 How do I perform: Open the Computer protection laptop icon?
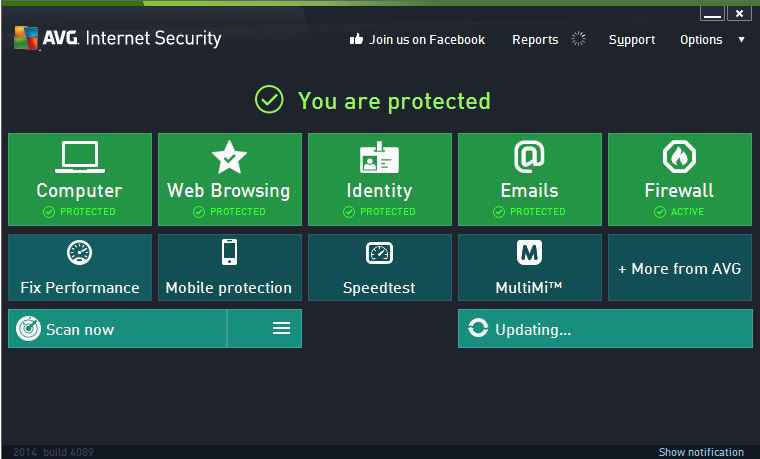coord(79,157)
